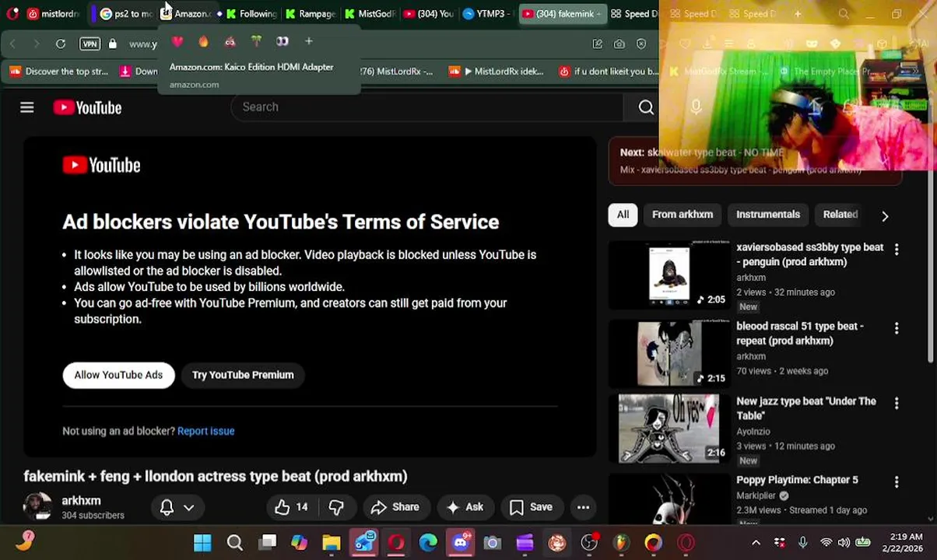Open bleood rascal 51 type beat thumbnail
Screen dimensions: 937x560
click(669, 353)
